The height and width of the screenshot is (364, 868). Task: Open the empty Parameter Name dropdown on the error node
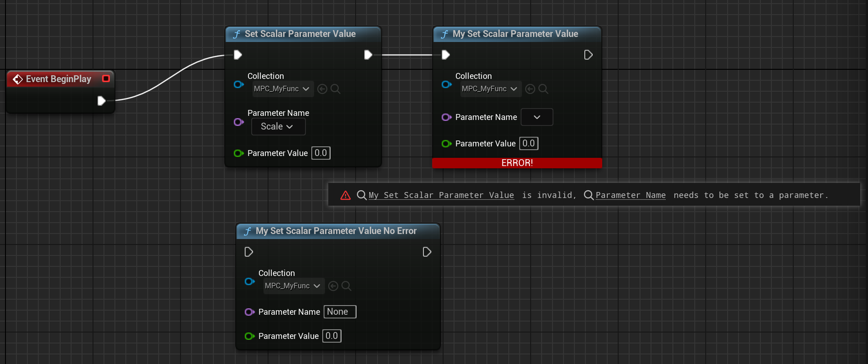(x=537, y=117)
